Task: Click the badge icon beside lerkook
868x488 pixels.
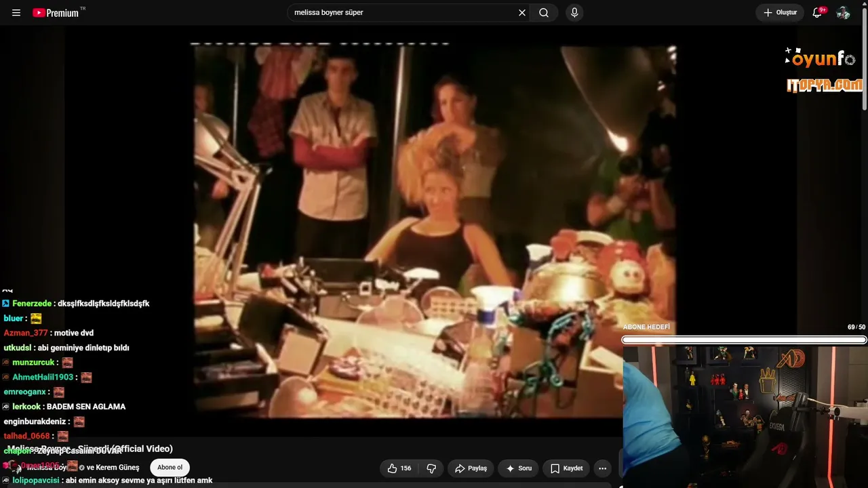Action: 6,407
